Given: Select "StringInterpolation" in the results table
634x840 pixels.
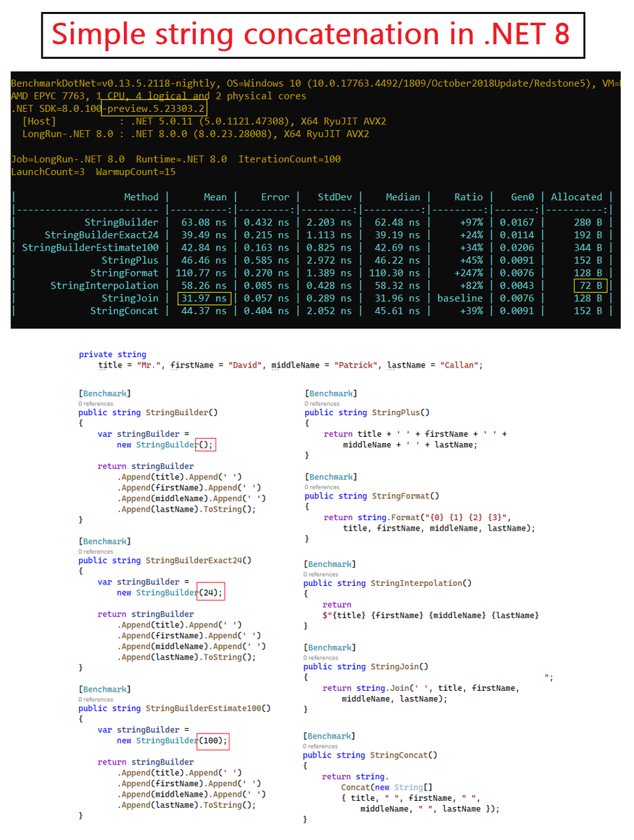Looking at the screenshot, I should 104,285.
